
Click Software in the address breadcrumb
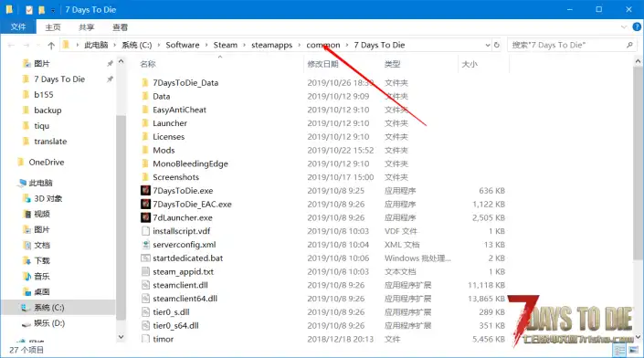click(x=183, y=45)
